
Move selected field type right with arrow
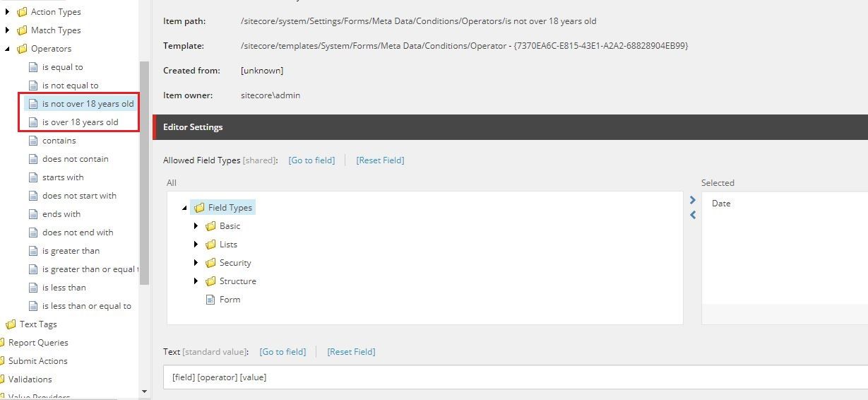(x=693, y=201)
